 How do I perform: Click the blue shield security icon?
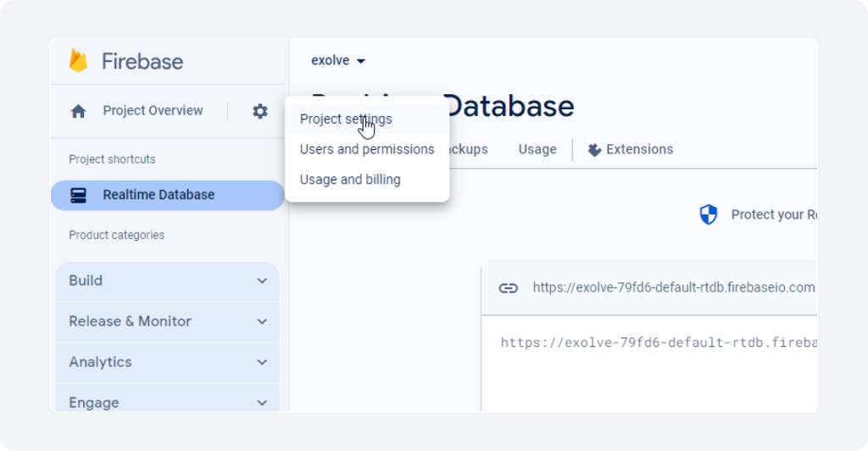(709, 214)
